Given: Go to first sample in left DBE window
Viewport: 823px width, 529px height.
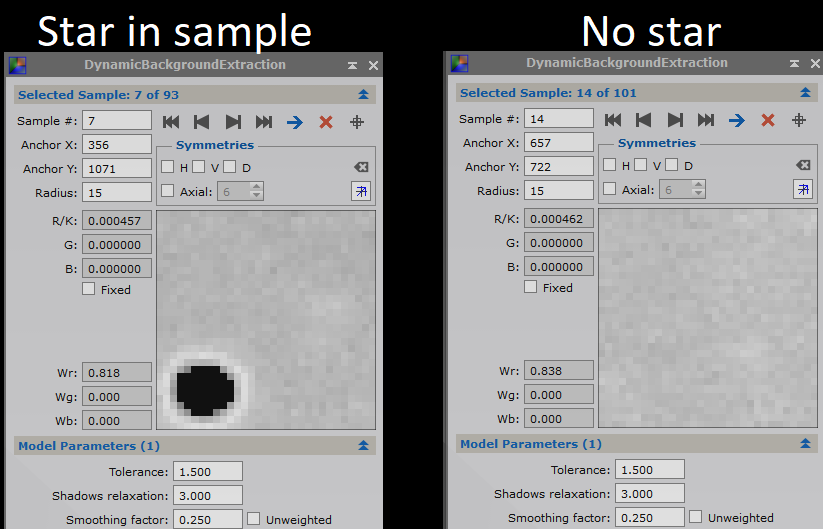Looking at the screenshot, I should click(171, 122).
